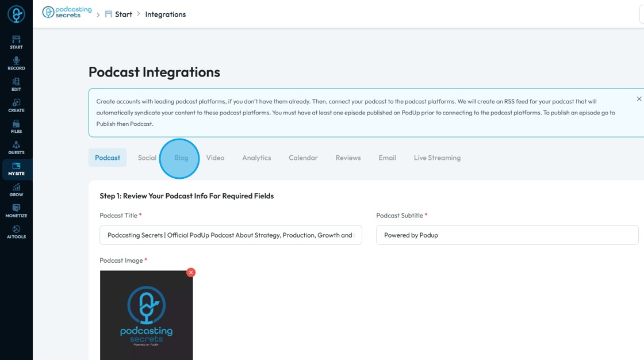644x360 pixels.
Task: Click into the Podcast Subtitle field
Action: pyautogui.click(x=507, y=235)
